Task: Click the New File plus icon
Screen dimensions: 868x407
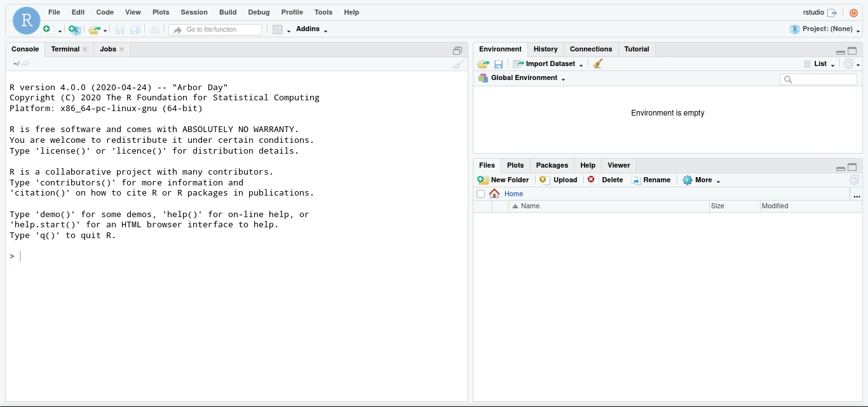Action: [x=47, y=29]
